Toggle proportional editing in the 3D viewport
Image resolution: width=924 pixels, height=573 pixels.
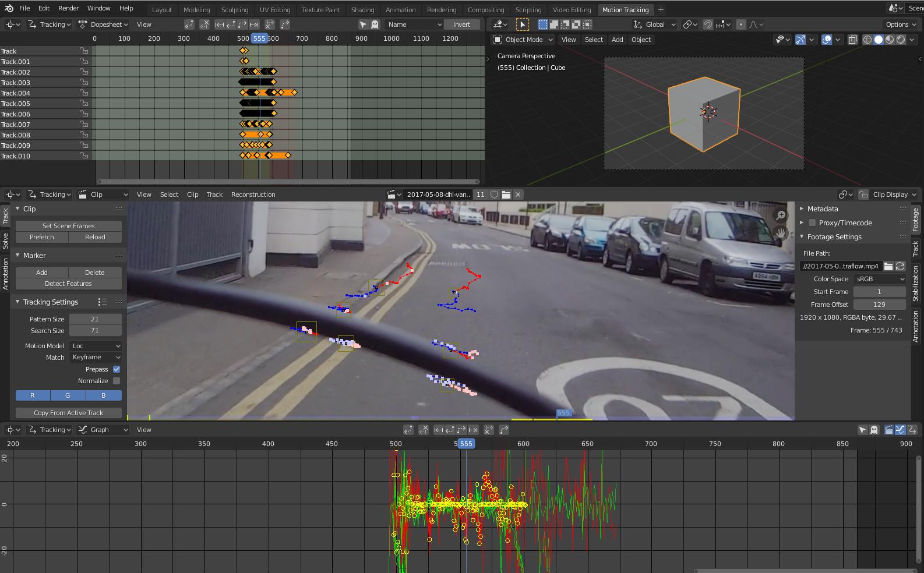pos(740,24)
